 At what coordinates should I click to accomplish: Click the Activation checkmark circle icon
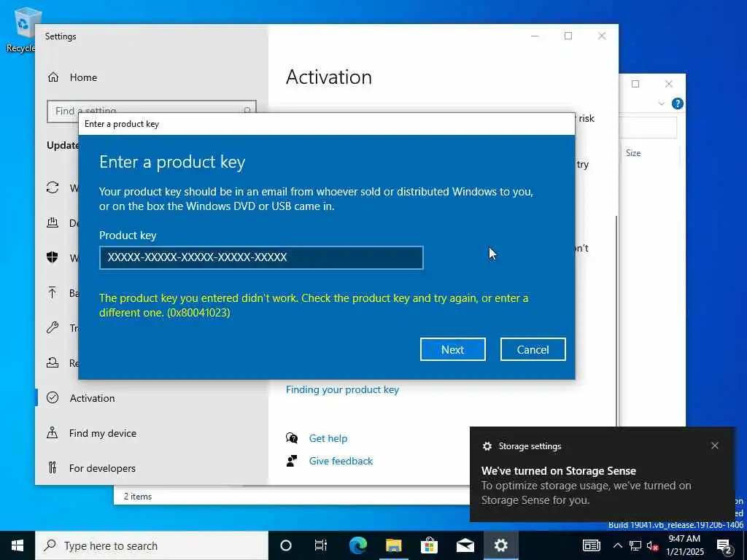(x=53, y=397)
